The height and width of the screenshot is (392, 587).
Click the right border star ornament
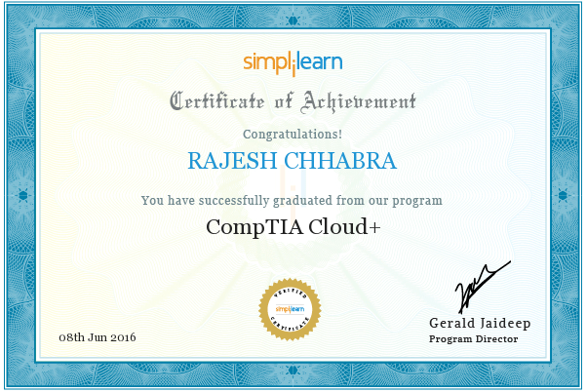tap(563, 195)
